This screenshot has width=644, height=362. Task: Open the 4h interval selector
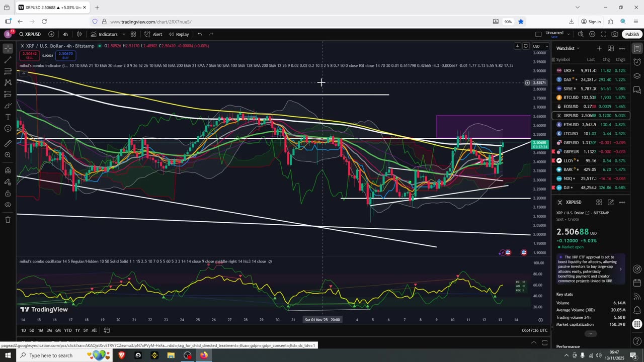click(65, 34)
